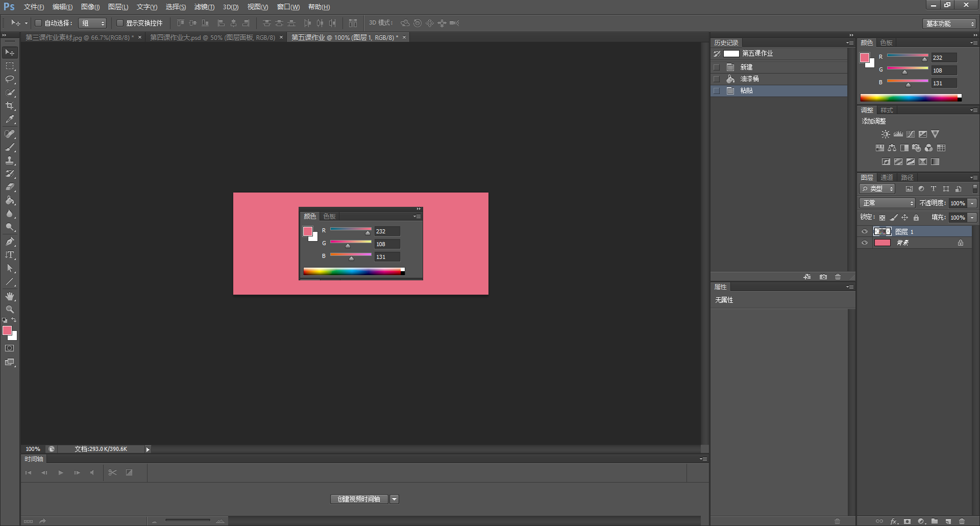Screen dimensions: 980x526
Task: Select the Path Selection tool
Action: [10, 268]
